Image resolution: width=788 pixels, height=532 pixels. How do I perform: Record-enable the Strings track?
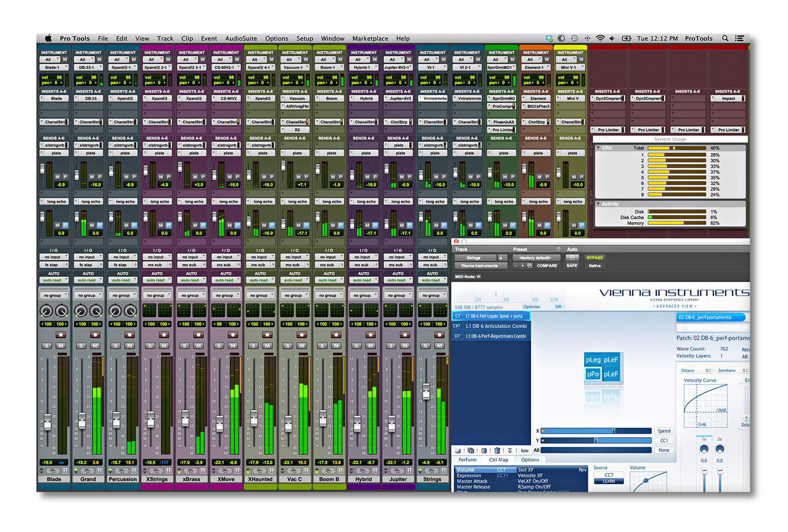tap(439, 335)
